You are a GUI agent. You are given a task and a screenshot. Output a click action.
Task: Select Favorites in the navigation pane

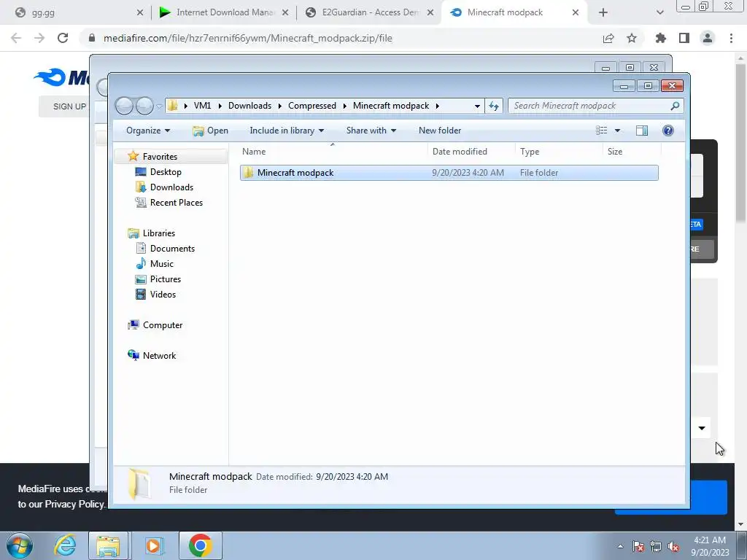pyautogui.click(x=160, y=157)
